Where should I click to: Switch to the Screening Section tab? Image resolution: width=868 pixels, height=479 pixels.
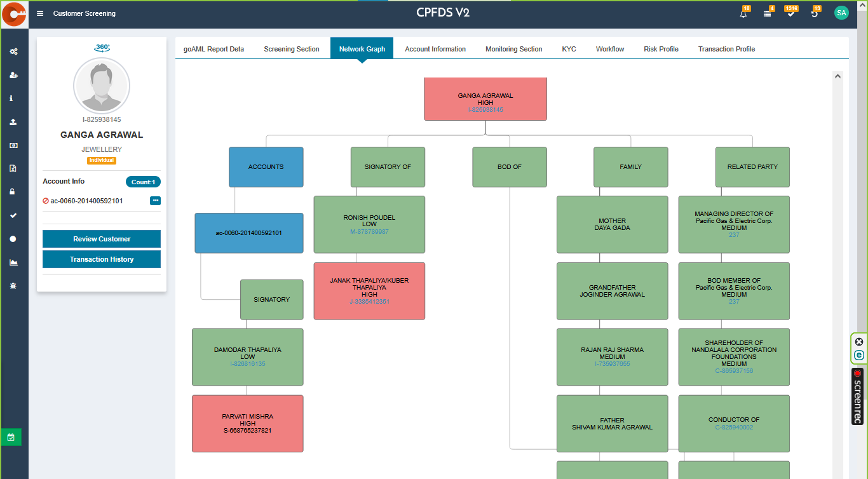click(x=291, y=49)
